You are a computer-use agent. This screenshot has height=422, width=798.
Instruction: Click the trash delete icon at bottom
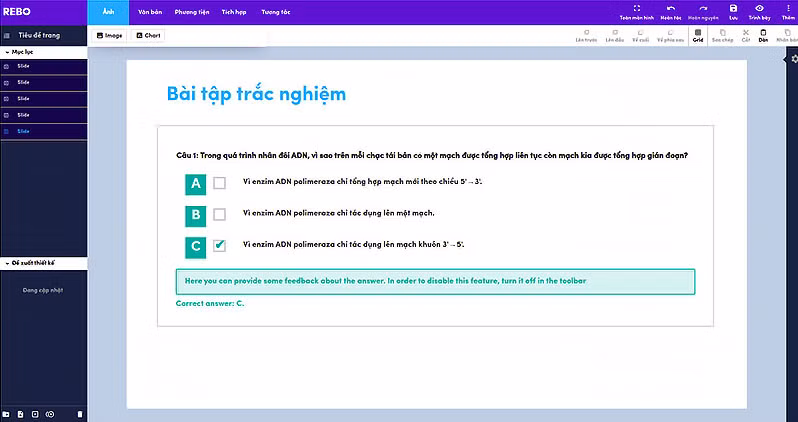[80, 414]
